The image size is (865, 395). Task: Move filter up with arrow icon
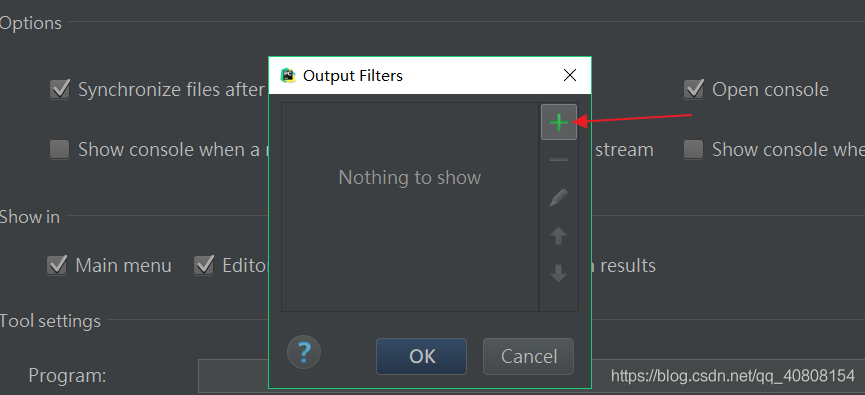(559, 236)
